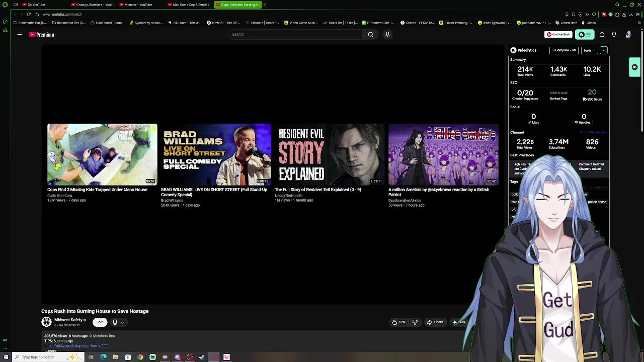Dislike the video with thumbs-down icon
The width and height of the screenshot is (644, 362).
pos(415,322)
